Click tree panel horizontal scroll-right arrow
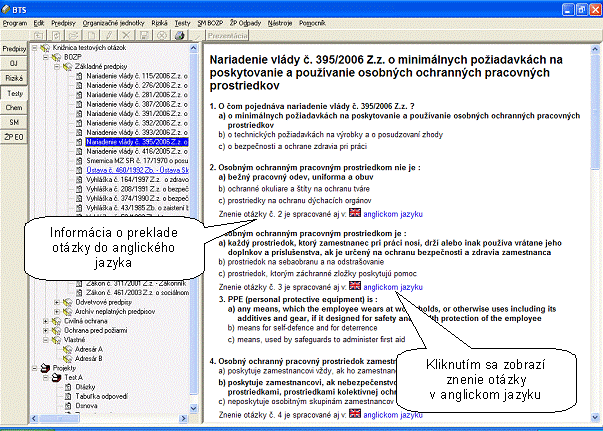This screenshot has width=603, height=431. pyautogui.click(x=183, y=418)
